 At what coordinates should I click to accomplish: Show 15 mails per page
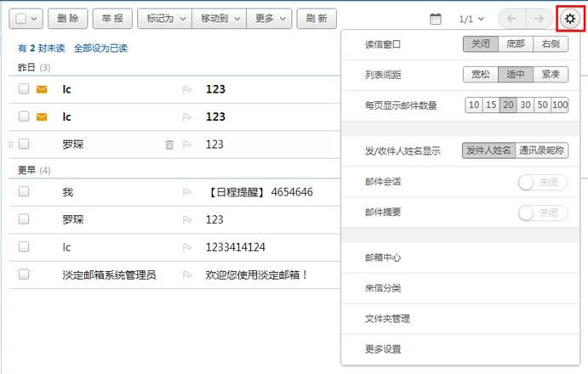pyautogui.click(x=491, y=105)
